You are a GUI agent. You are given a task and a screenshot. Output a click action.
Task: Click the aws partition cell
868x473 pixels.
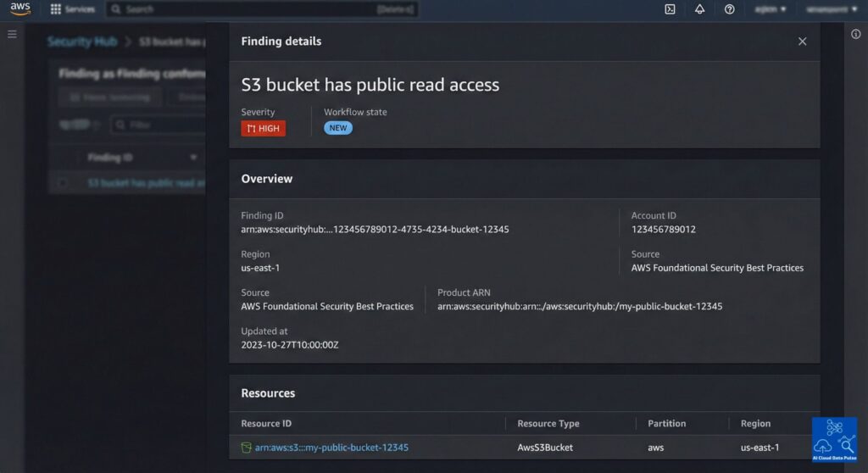656,448
